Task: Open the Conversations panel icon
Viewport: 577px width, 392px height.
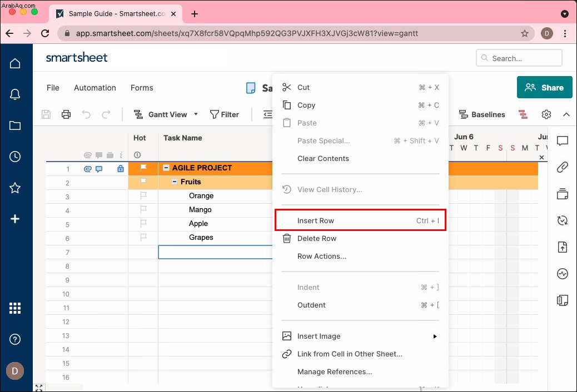Action: coord(563,140)
